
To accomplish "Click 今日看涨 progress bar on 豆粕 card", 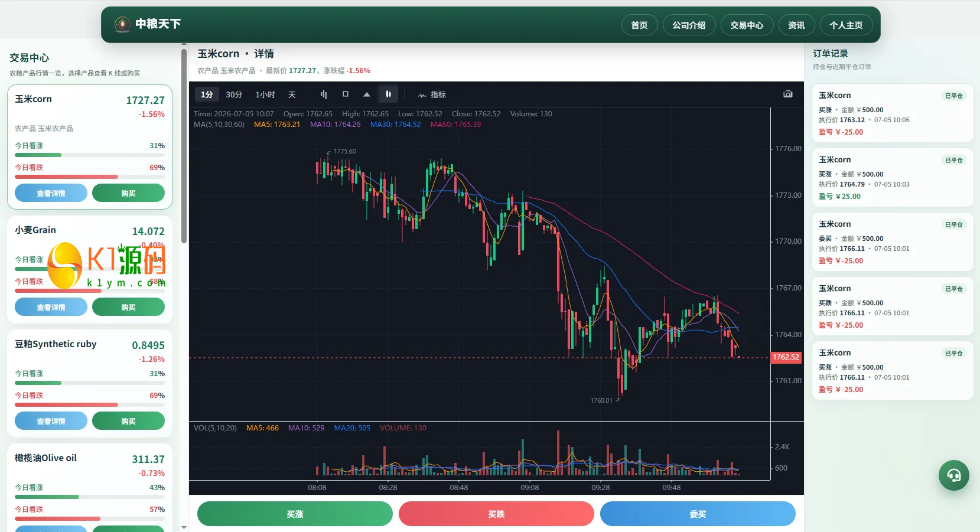I will (90, 383).
